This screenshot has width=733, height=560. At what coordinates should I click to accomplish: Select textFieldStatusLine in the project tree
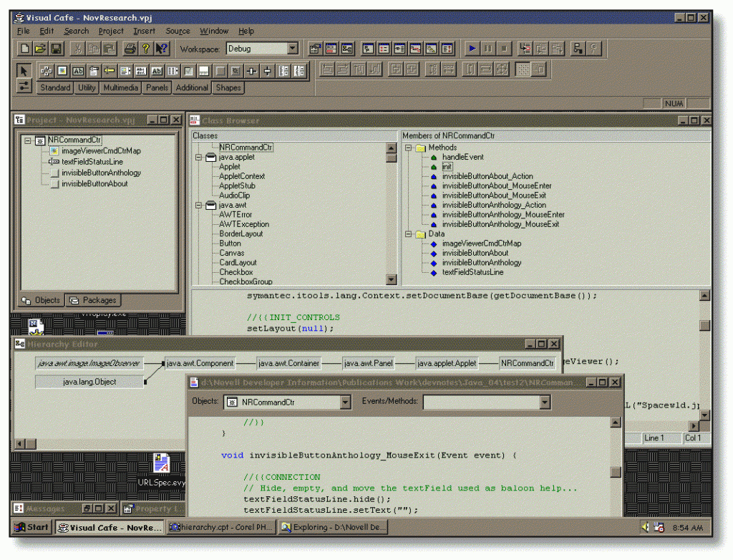pyautogui.click(x=92, y=162)
